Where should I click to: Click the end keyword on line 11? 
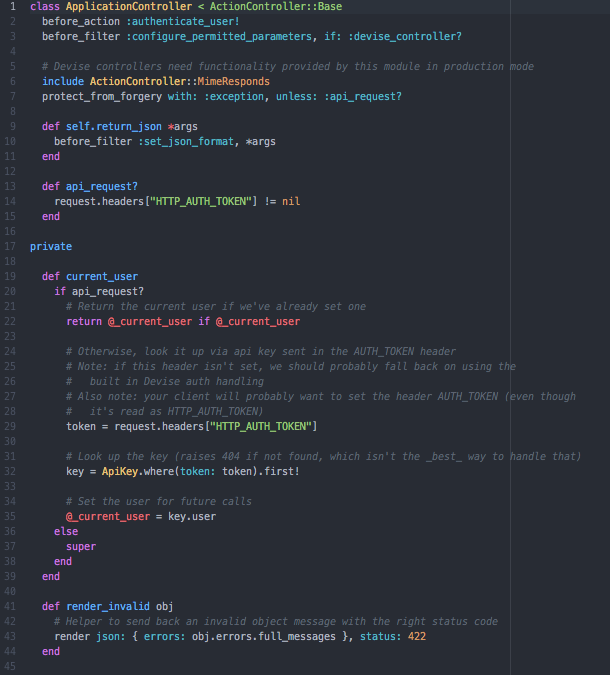pos(51,157)
